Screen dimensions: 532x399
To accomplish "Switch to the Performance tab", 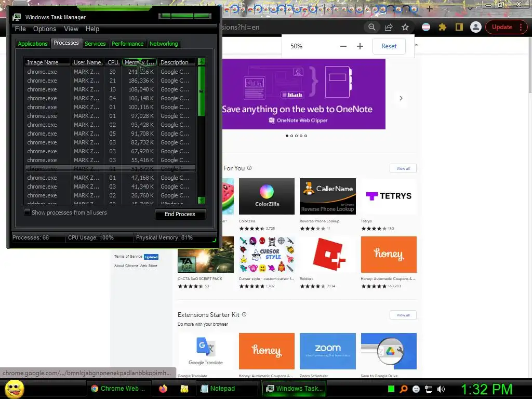I will pyautogui.click(x=128, y=44).
